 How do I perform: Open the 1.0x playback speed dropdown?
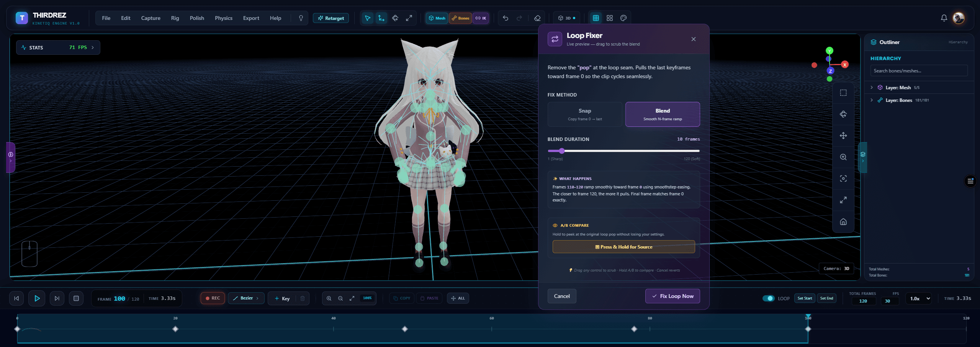pyautogui.click(x=918, y=298)
